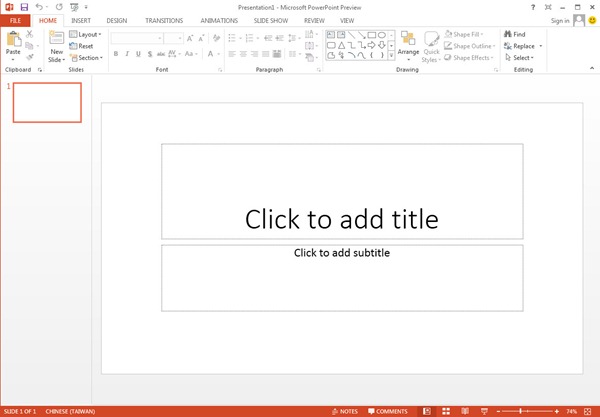Click Fit slide to window icon

click(x=589, y=411)
